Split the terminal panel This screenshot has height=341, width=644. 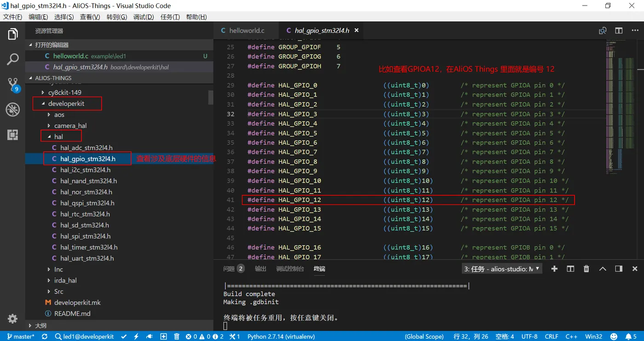click(x=570, y=269)
